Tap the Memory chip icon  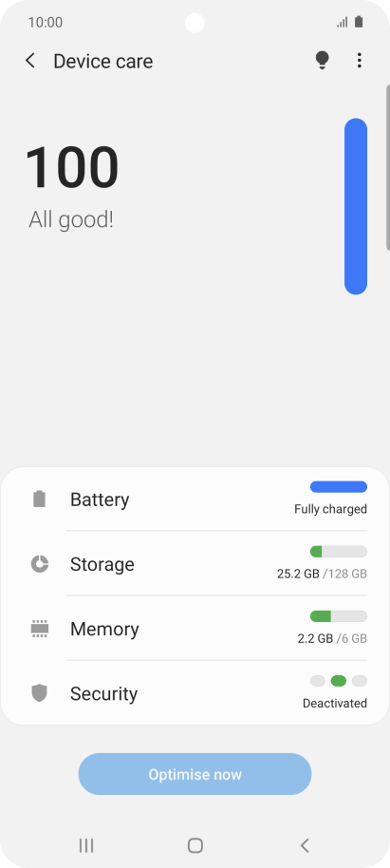39,629
